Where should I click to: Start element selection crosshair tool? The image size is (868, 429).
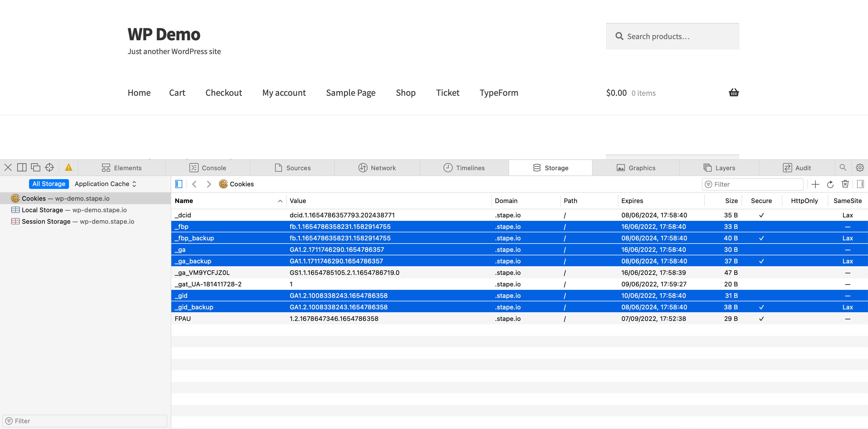pyautogui.click(x=49, y=168)
